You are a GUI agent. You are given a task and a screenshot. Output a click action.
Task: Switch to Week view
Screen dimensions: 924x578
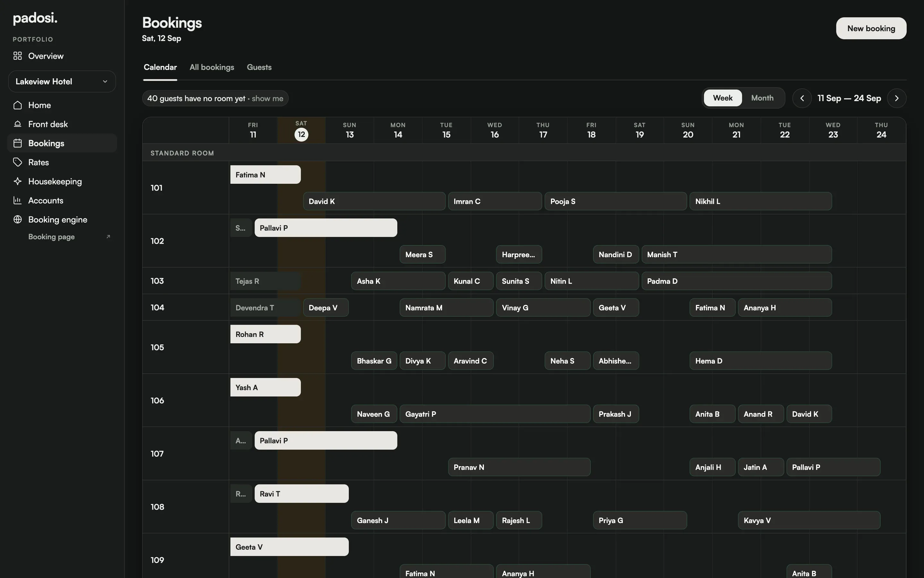tap(723, 98)
